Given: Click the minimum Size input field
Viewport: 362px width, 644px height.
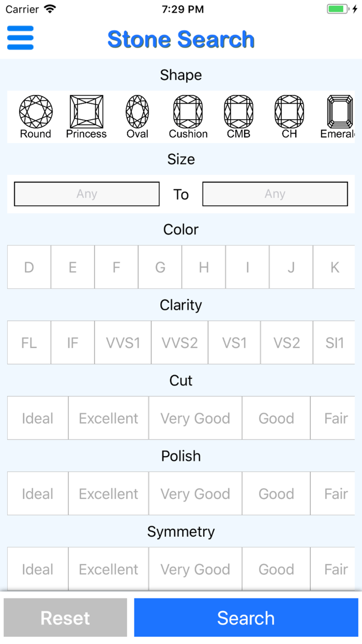Looking at the screenshot, I should pos(87,194).
